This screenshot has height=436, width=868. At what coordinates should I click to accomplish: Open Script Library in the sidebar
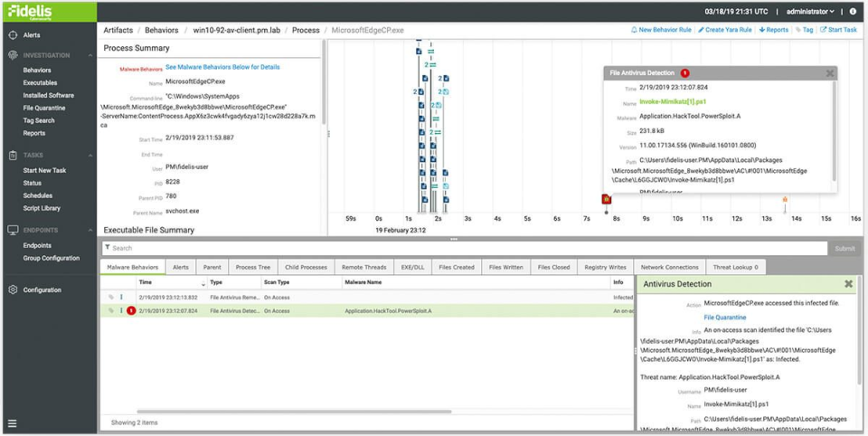[42, 208]
